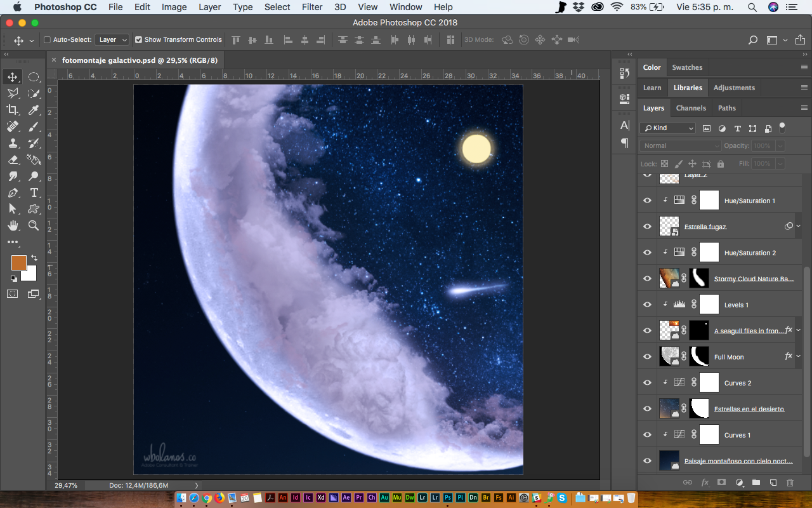Open the Image menu
This screenshot has width=812, height=508.
pyautogui.click(x=174, y=7)
